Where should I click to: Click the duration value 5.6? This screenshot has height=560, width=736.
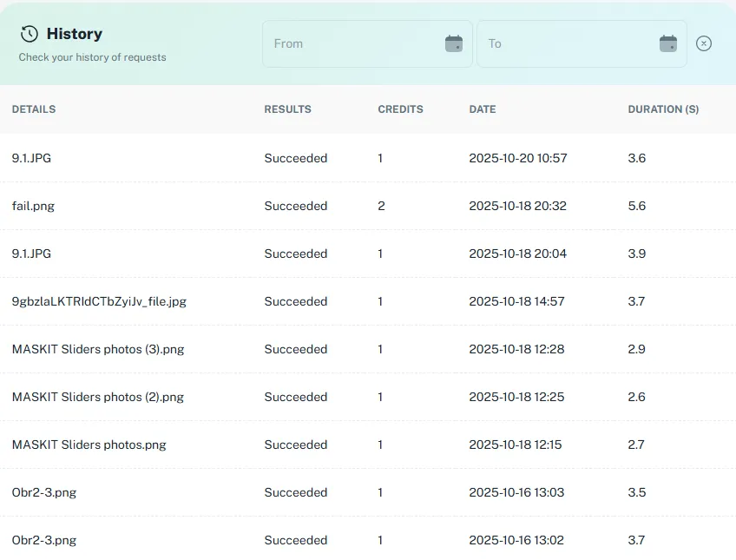point(637,206)
